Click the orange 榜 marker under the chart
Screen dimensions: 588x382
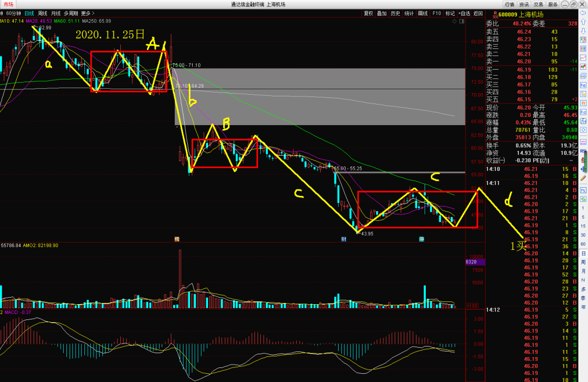[x=177, y=239]
